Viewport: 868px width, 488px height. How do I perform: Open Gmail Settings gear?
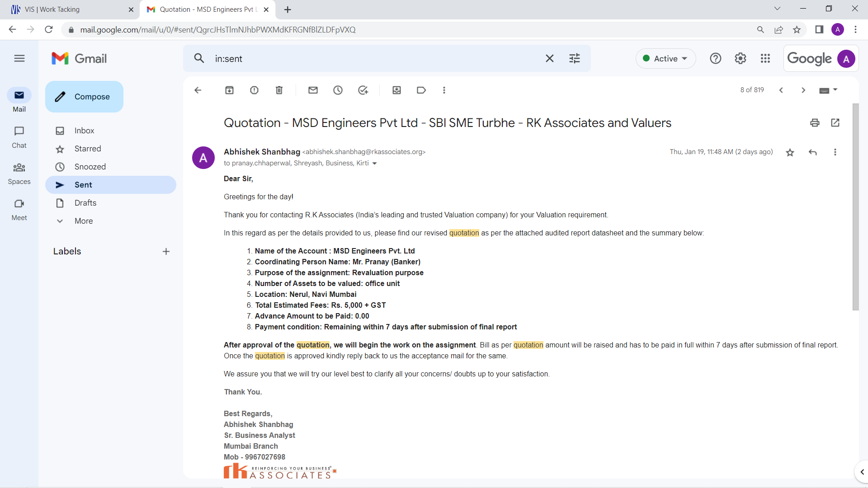740,58
